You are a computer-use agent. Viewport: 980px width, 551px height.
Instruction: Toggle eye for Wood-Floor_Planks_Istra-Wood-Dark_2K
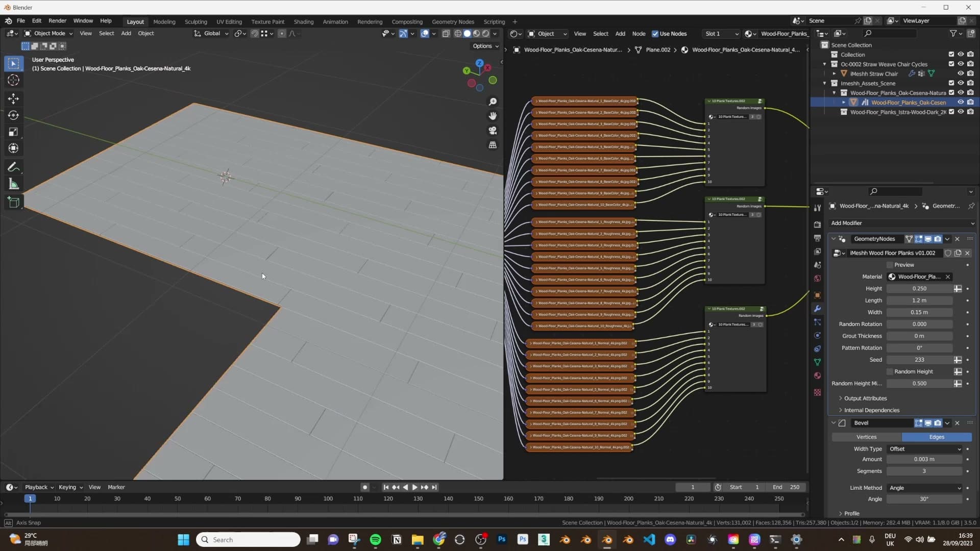point(961,112)
